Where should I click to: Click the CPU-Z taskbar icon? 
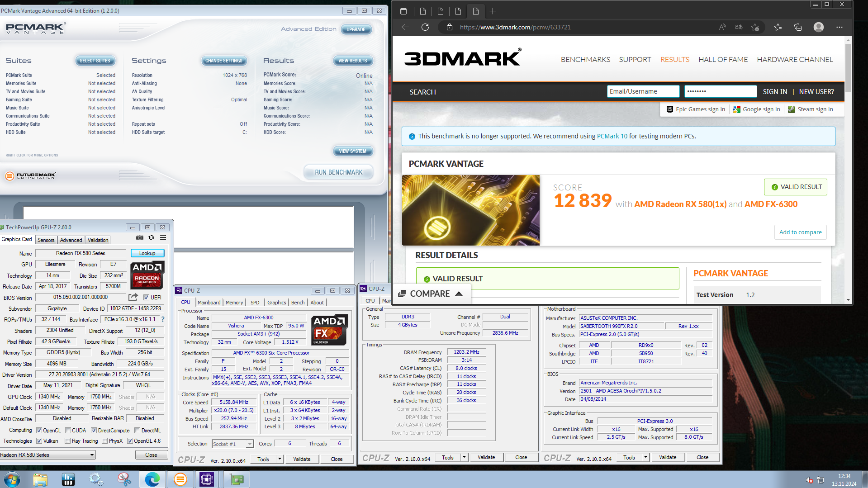pyautogui.click(x=207, y=479)
